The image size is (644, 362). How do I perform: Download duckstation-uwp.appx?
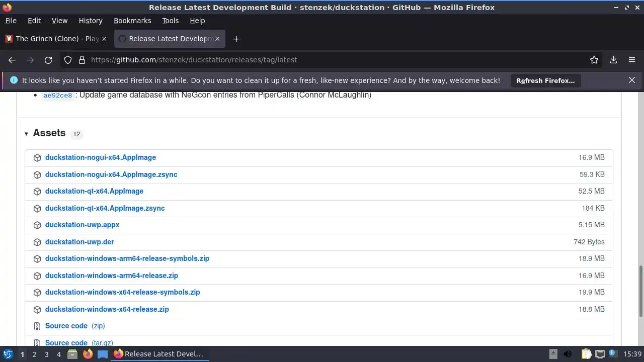pyautogui.click(x=82, y=225)
